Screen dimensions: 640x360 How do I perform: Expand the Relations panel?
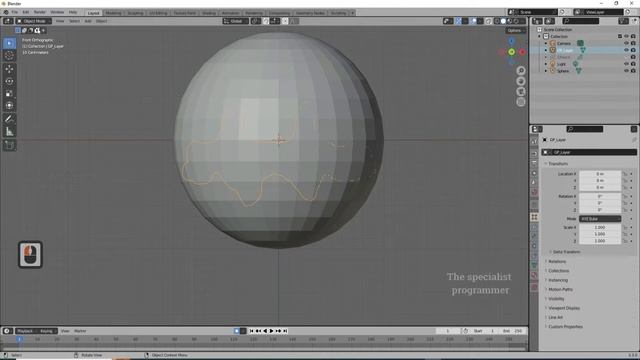pos(557,261)
